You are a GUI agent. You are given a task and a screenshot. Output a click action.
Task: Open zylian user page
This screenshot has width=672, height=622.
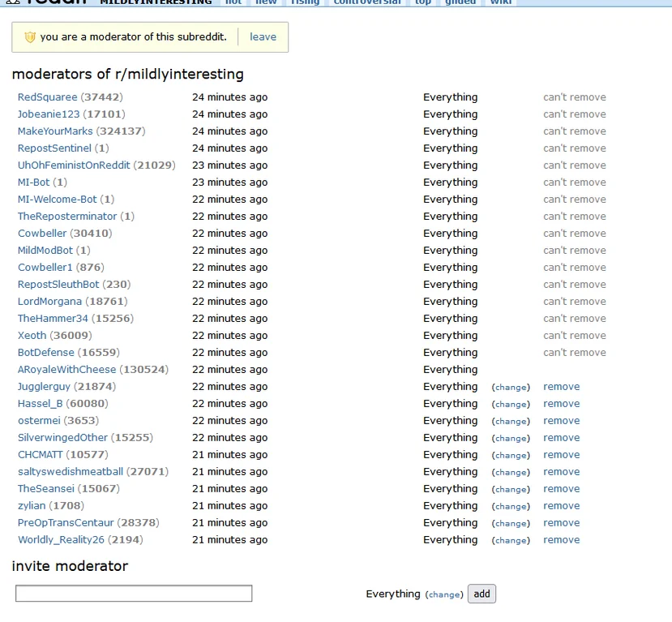(32, 506)
